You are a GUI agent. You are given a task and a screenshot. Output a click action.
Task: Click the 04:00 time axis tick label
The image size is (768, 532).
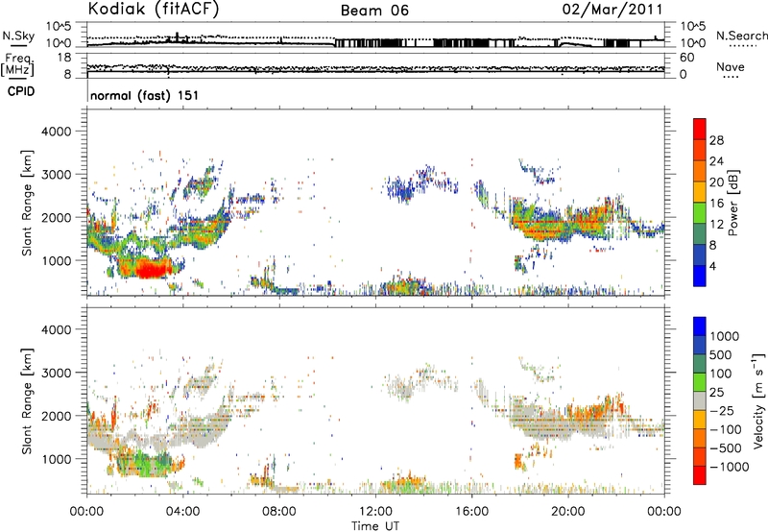182,512
